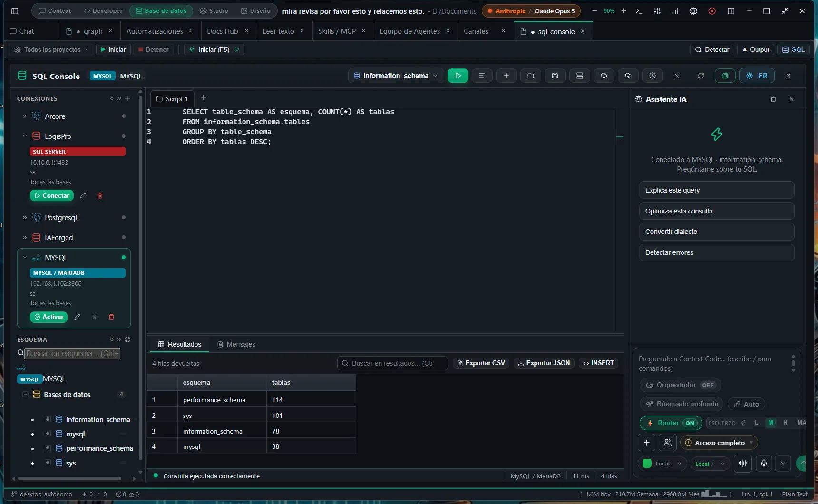Select effort level L
818x504 pixels.
[x=756, y=423]
